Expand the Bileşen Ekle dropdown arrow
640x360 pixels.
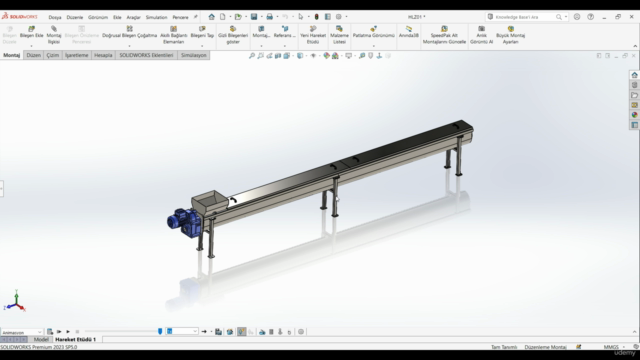(x=31, y=46)
